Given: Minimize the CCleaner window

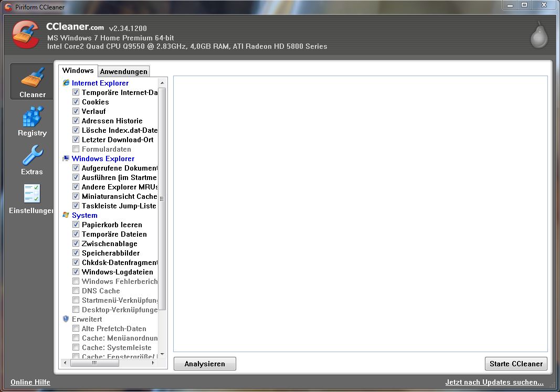Looking at the screenshot, I should [x=510, y=5].
